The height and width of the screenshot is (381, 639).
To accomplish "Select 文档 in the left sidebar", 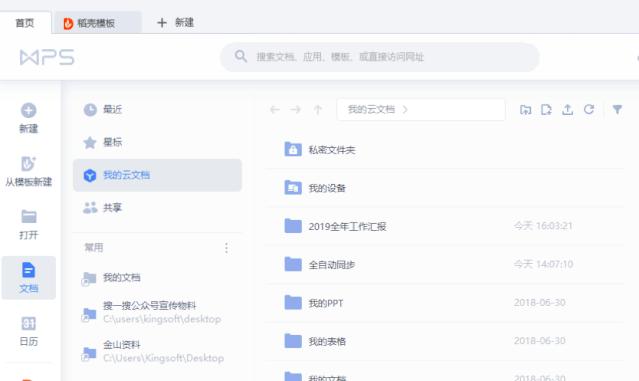I will (29, 278).
